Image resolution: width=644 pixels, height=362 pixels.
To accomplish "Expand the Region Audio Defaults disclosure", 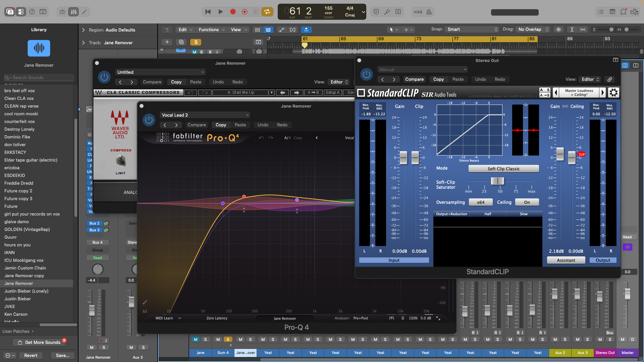I will tap(83, 30).
